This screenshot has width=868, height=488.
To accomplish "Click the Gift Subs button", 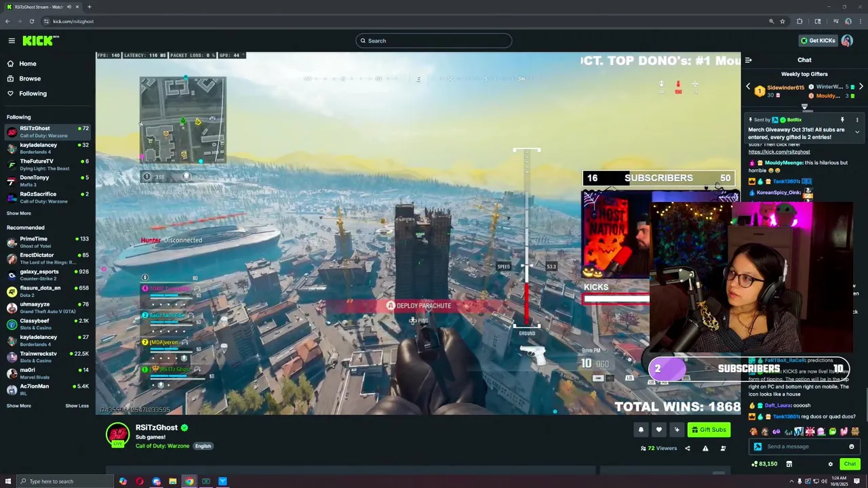I will click(709, 430).
